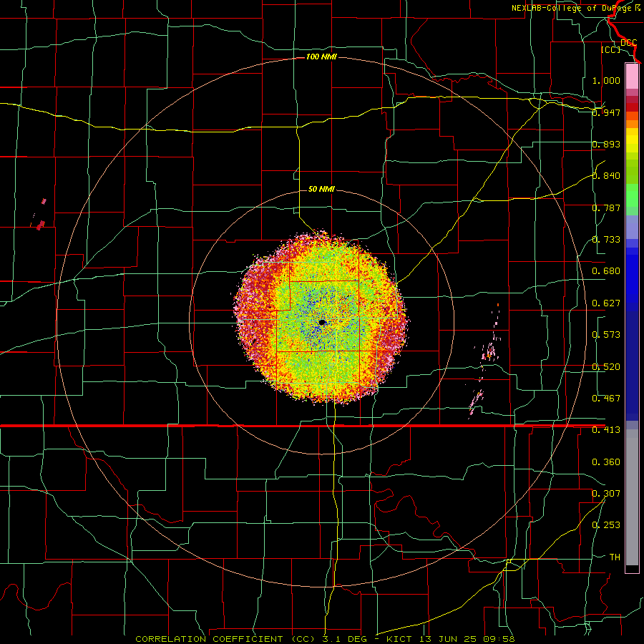Image resolution: width=644 pixels, height=644 pixels.
Task: Click the 0.787 legend value
Action: (606, 208)
